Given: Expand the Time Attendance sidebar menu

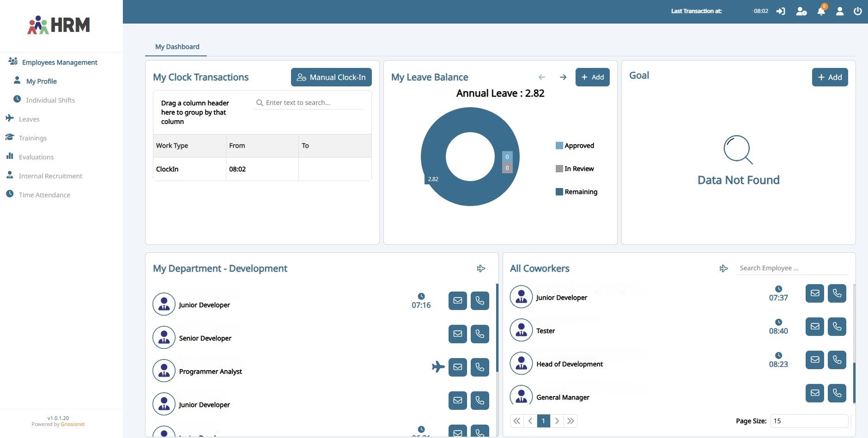Looking at the screenshot, I should click(x=44, y=195).
